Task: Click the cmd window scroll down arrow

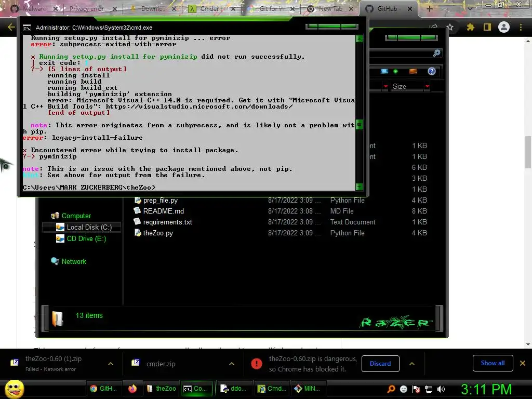Action: [x=359, y=187]
